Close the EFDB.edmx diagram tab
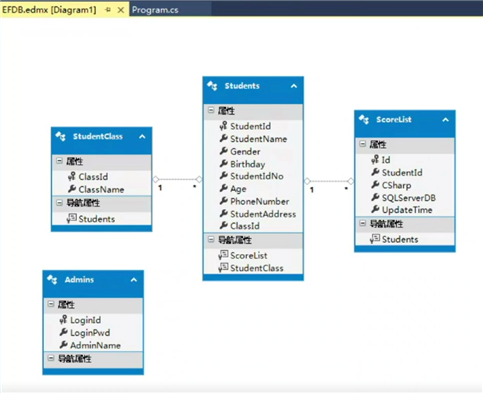 pyautogui.click(x=121, y=10)
